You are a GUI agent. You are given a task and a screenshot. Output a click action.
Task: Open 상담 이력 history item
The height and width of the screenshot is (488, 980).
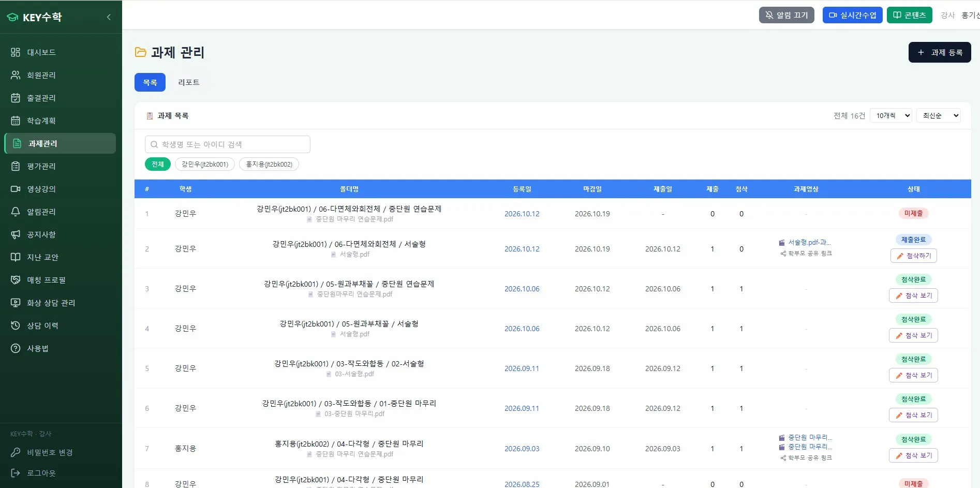point(61,326)
